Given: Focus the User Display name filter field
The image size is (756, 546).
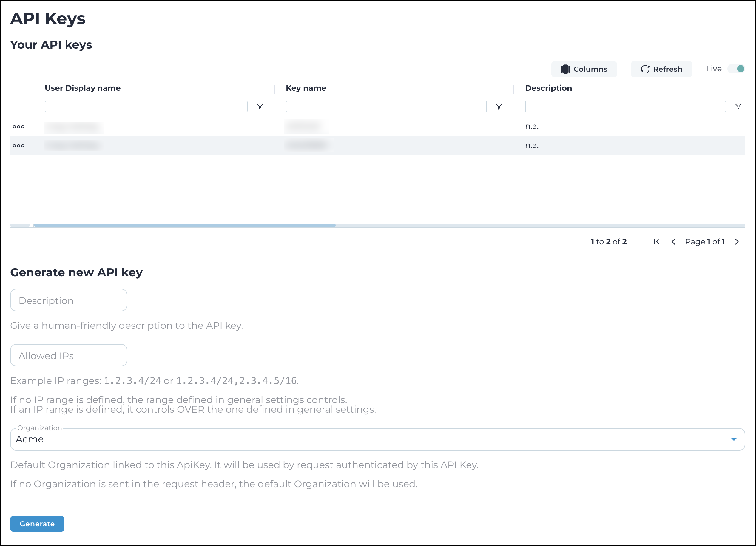Looking at the screenshot, I should coord(146,106).
